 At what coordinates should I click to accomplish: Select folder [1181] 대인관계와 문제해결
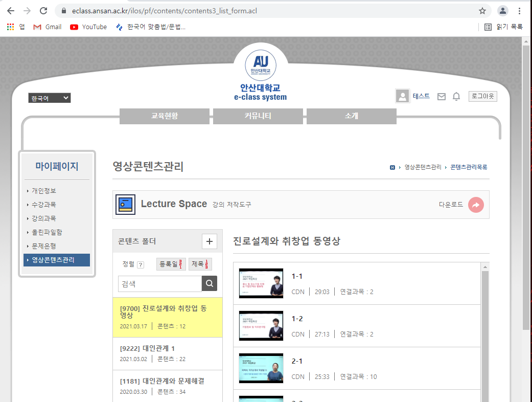click(168, 386)
